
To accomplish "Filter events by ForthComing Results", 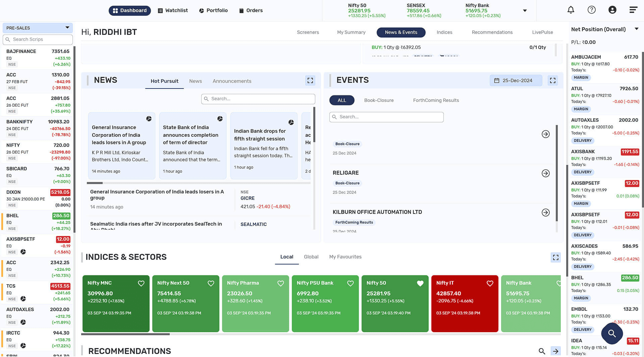I will pos(436,100).
